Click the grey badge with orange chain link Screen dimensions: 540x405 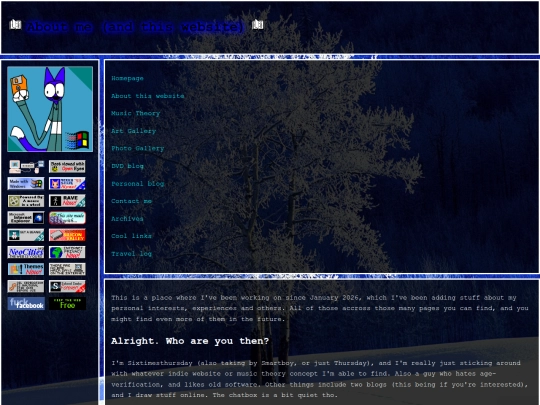[26, 287]
